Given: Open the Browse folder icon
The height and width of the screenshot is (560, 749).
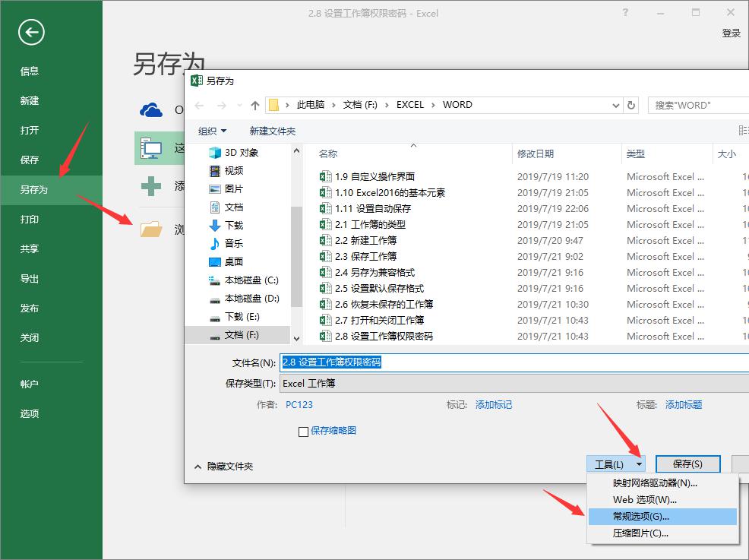Looking at the screenshot, I should tap(151, 229).
